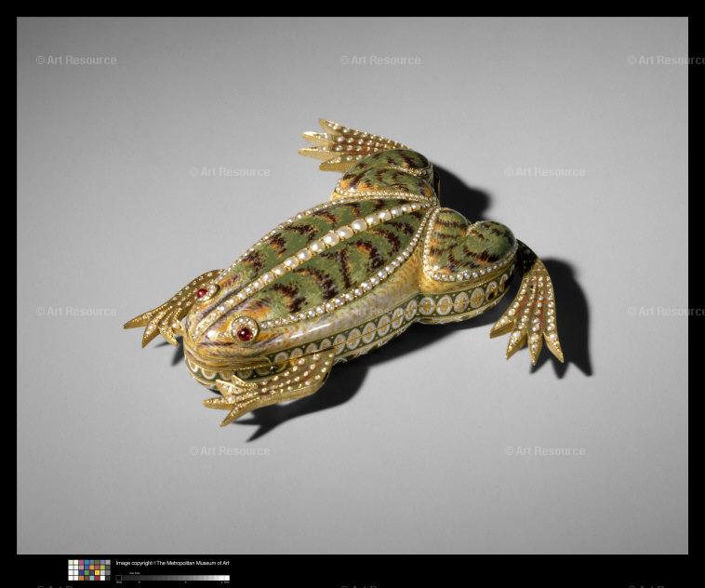The height and width of the screenshot is (588, 705).
Task: Click the grayscale calibration strip
Action: [173, 578]
